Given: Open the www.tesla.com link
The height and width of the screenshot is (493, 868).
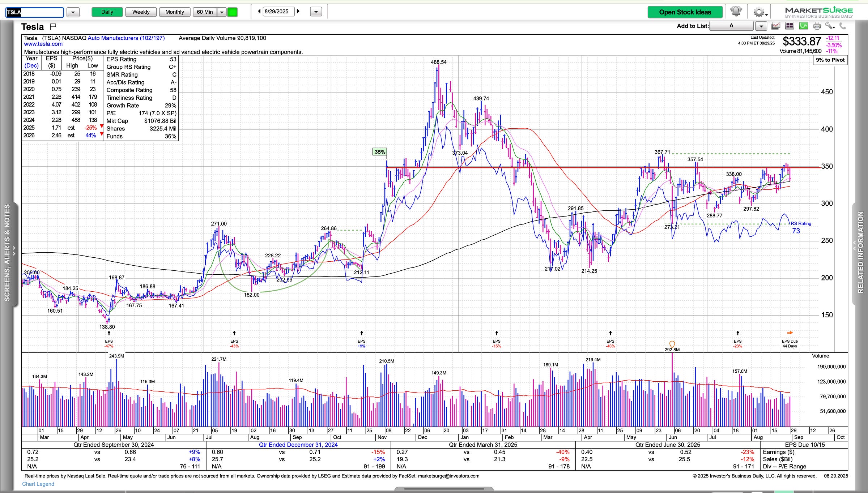Looking at the screenshot, I should point(43,44).
